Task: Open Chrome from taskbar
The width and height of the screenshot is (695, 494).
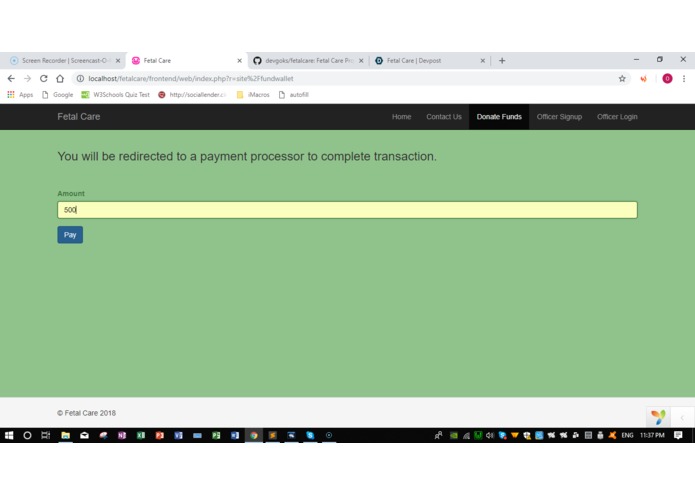Action: 254,436
